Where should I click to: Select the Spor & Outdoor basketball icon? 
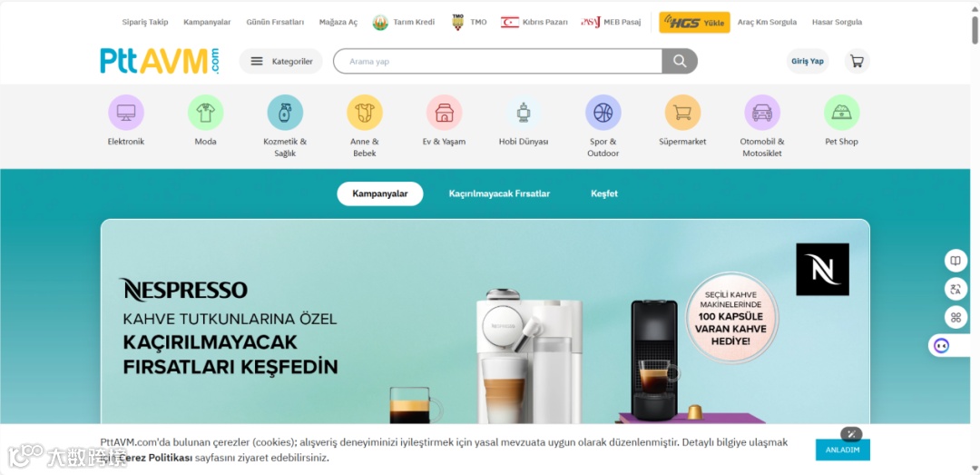coord(603,113)
